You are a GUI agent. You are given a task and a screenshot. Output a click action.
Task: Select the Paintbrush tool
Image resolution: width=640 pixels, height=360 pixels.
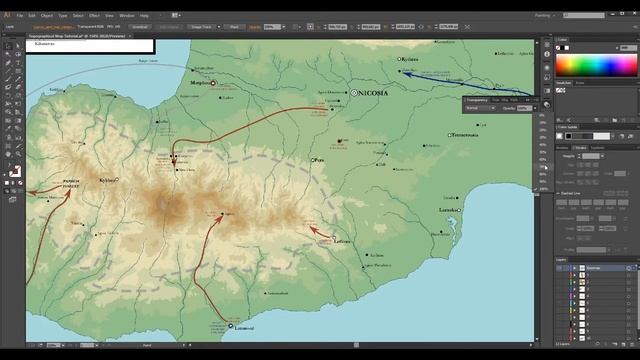pos(8,79)
